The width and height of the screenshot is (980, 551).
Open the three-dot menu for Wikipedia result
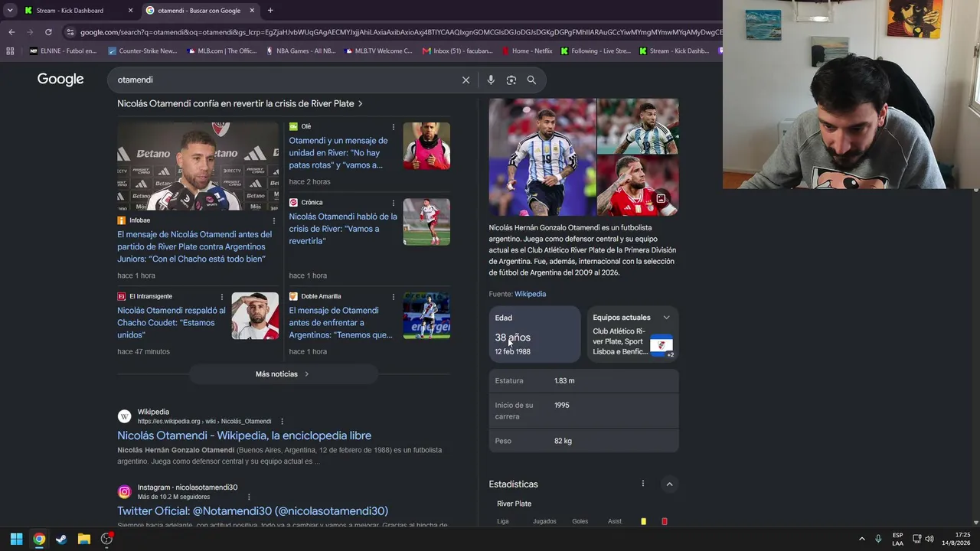coord(282,422)
